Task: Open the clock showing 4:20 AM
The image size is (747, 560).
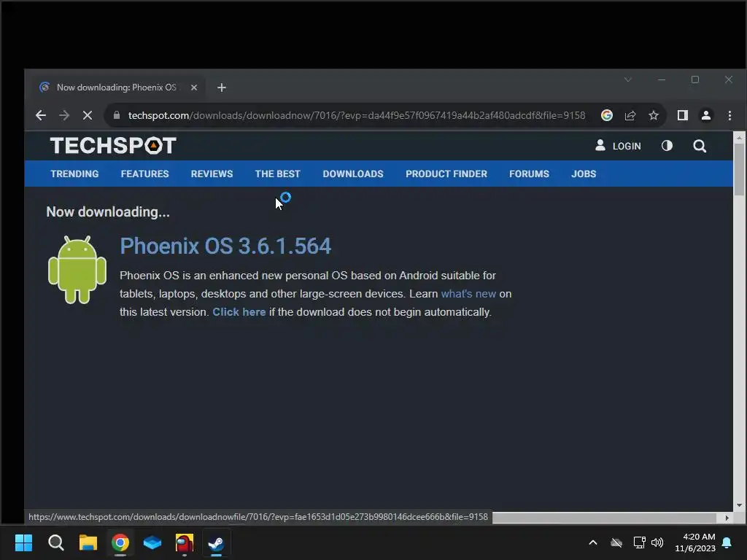Action: point(695,542)
